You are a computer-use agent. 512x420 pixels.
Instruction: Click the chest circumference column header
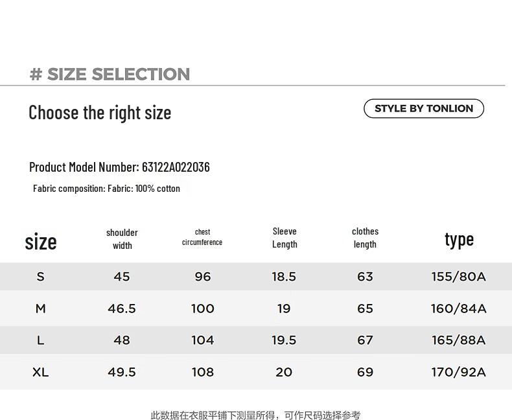(202, 237)
